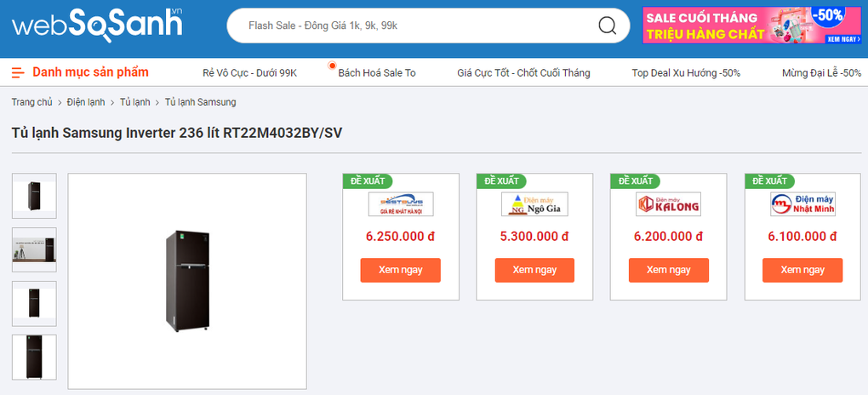Click the magnifier search icon
This screenshot has height=395, width=868.
click(608, 26)
